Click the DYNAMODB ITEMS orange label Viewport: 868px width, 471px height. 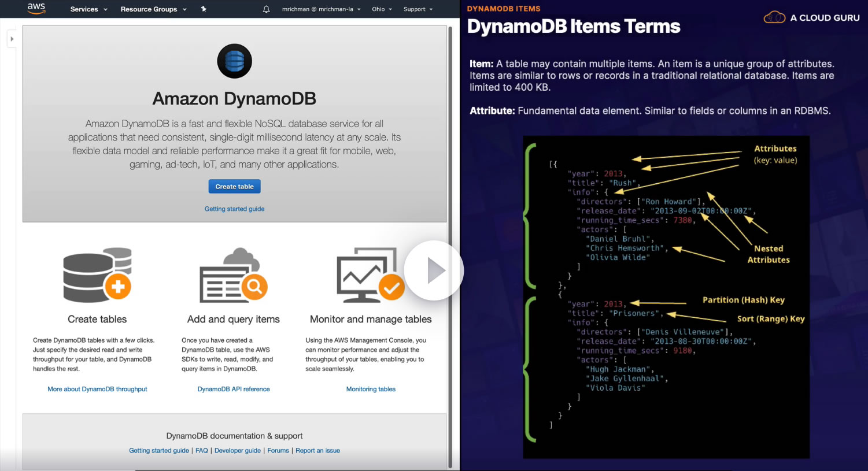[504, 9]
